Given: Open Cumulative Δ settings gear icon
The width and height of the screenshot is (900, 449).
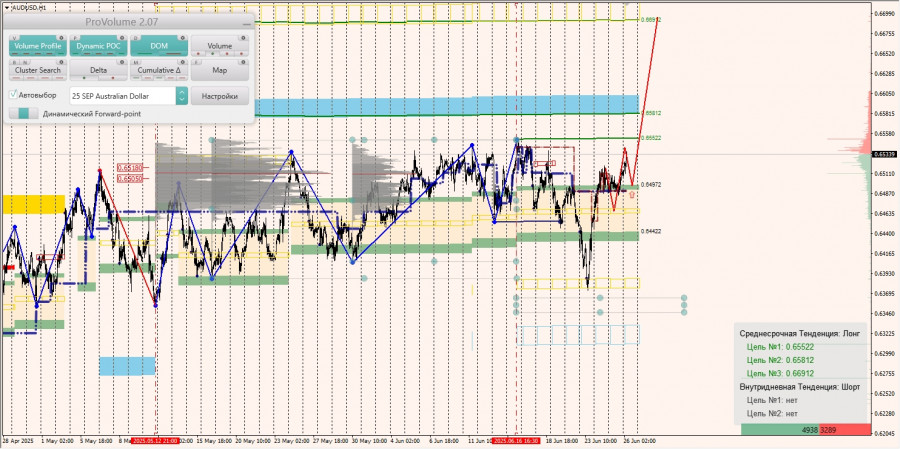Looking at the screenshot, I should point(183,62).
